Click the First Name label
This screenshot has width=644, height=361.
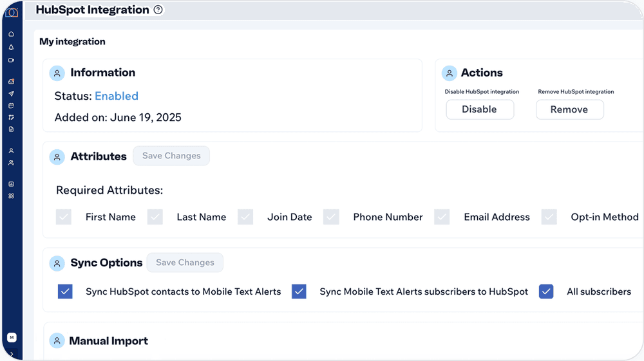pos(111,217)
